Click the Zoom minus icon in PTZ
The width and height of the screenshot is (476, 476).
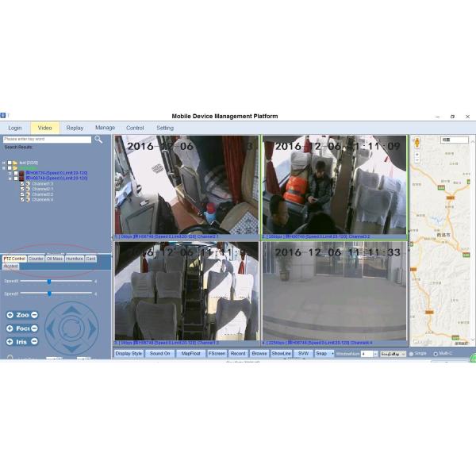click(x=34, y=315)
